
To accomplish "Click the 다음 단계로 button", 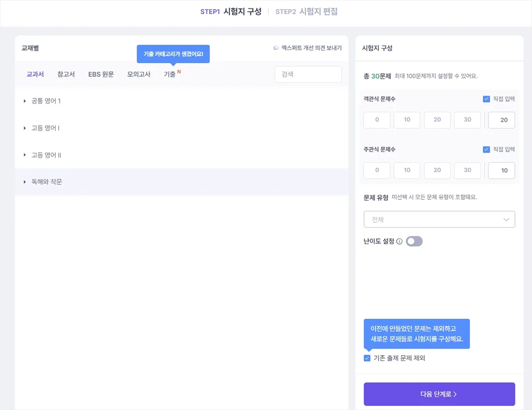I will coord(439,394).
